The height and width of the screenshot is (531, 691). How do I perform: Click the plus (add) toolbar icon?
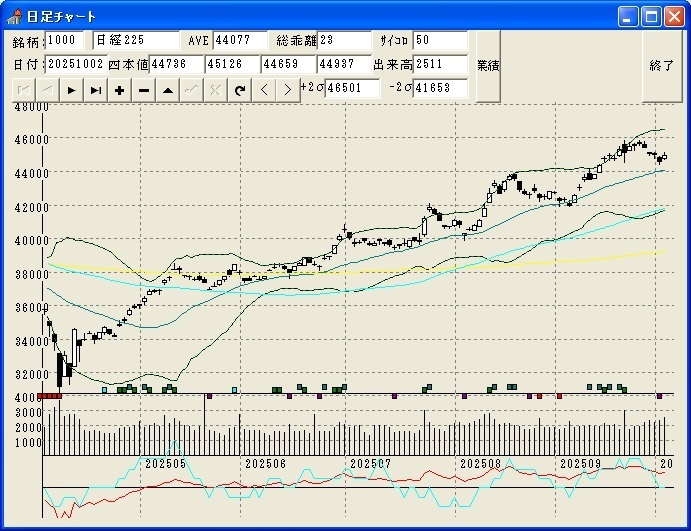tap(120, 90)
